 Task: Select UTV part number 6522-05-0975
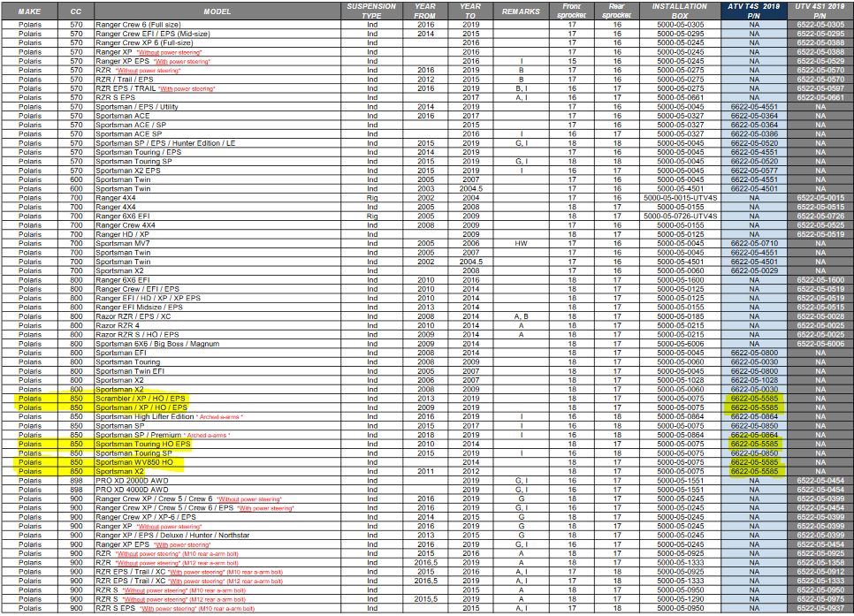(x=820, y=599)
